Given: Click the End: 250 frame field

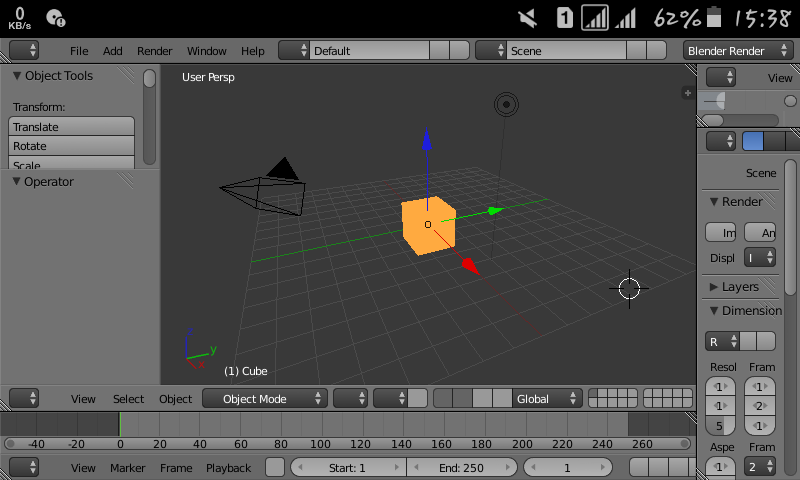Looking at the screenshot, I should pyautogui.click(x=462, y=467).
